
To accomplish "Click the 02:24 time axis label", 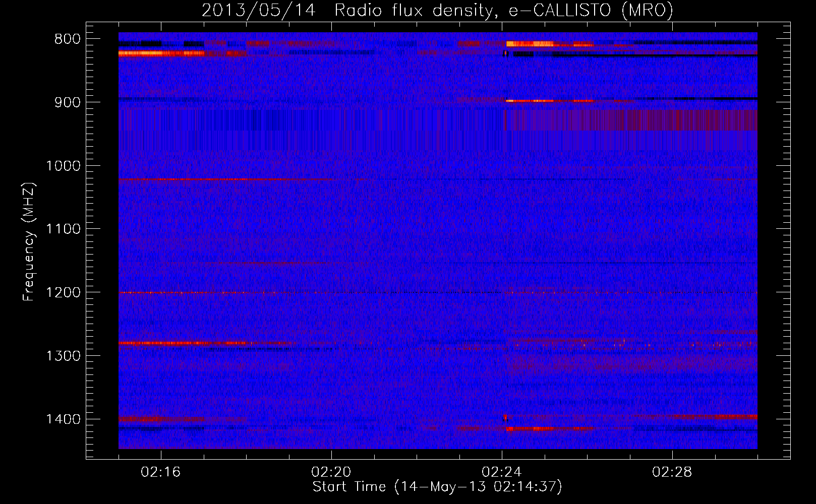I will pos(502,472).
